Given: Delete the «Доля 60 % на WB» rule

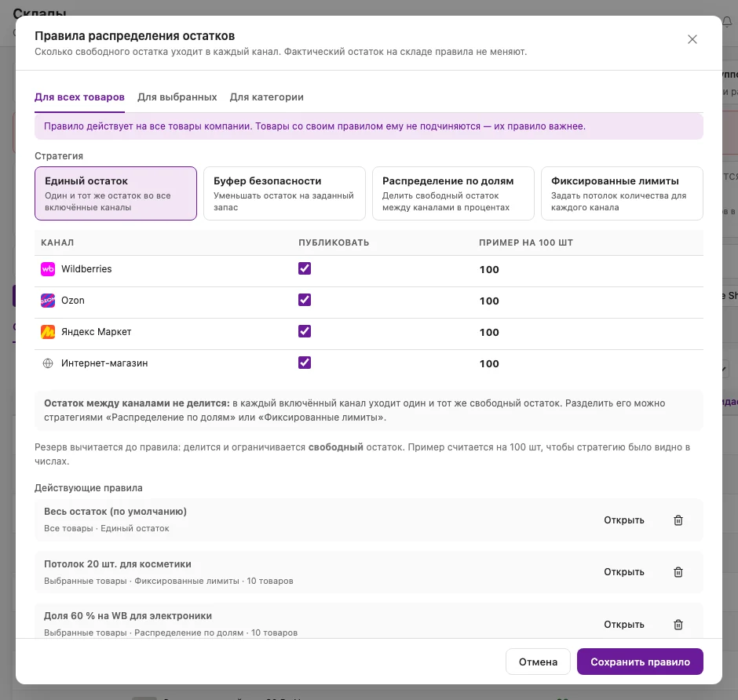Looking at the screenshot, I should pos(678,625).
